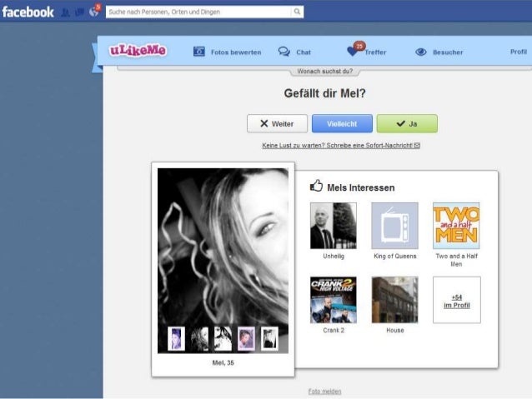Viewport: 532px width, 399px height.
Task: Click the Weiter button
Action: point(277,123)
